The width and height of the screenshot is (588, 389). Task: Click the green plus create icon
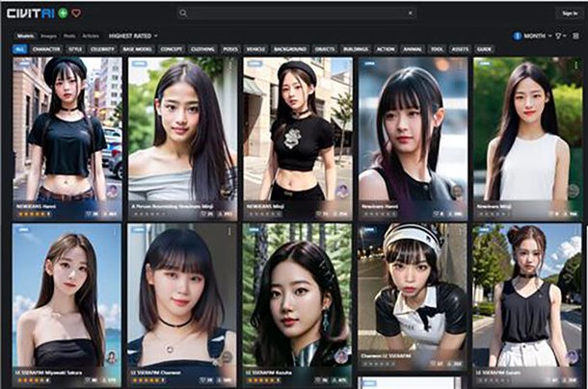(x=63, y=13)
